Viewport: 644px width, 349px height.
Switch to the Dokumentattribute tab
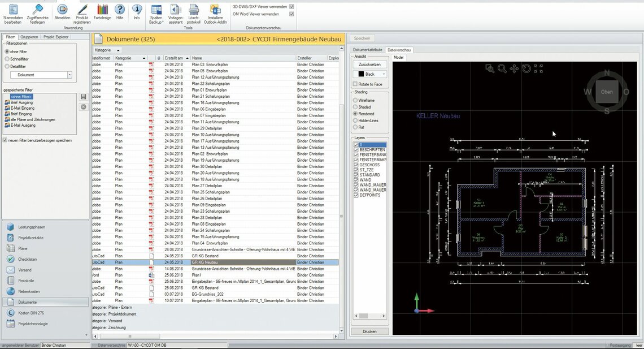pos(368,50)
